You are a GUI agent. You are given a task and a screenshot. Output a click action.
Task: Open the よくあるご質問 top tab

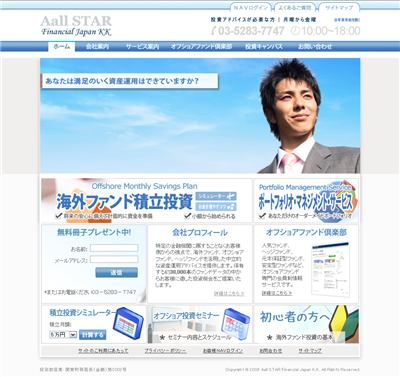[x=295, y=7]
